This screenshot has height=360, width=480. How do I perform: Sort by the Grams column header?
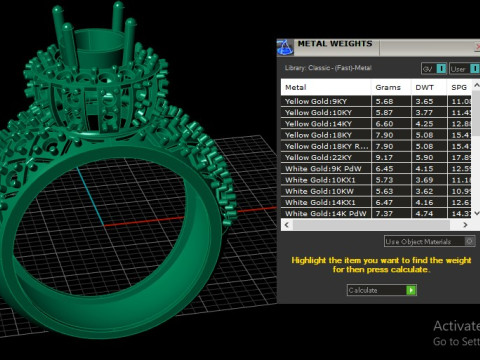(x=391, y=87)
